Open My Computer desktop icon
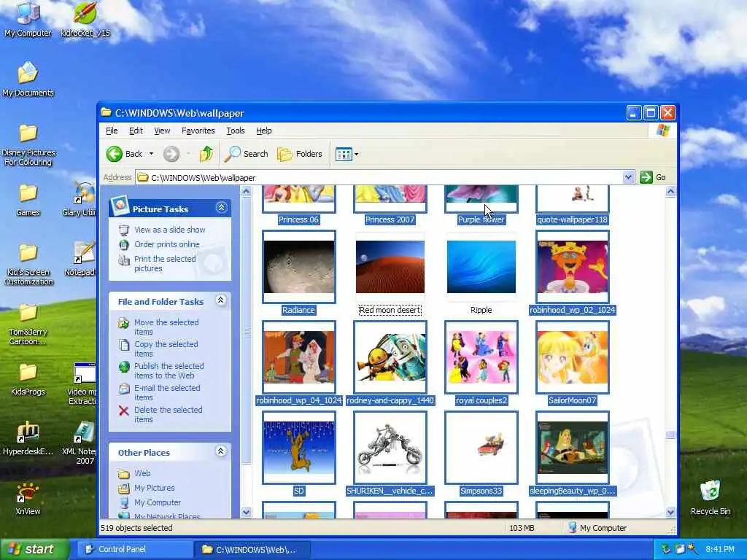747x560 pixels. coord(28,19)
